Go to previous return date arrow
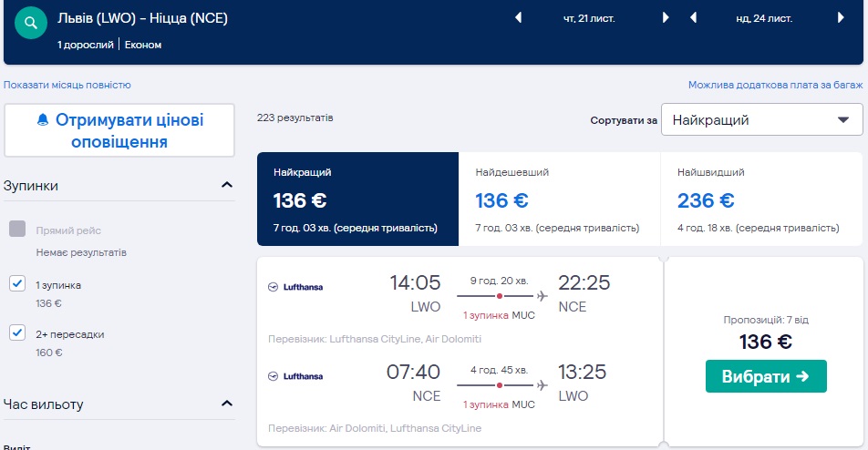Screen dimensions: 868x450 pyautogui.click(x=693, y=17)
